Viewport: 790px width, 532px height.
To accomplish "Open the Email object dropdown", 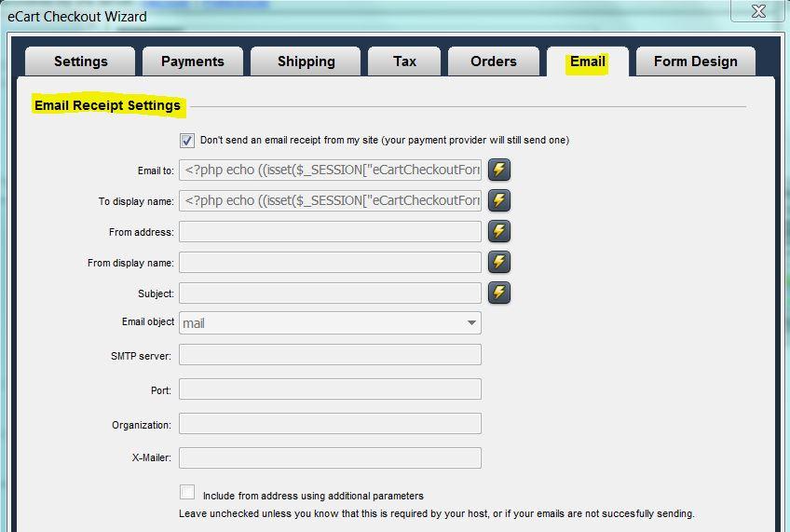I will [330, 323].
